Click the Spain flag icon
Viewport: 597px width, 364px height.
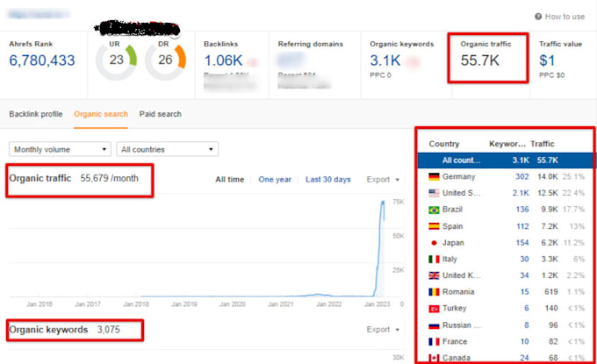coord(434,226)
